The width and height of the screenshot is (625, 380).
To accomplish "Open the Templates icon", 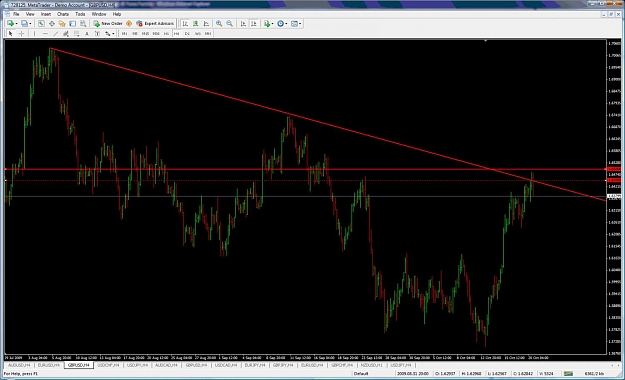I will [x=294, y=24].
